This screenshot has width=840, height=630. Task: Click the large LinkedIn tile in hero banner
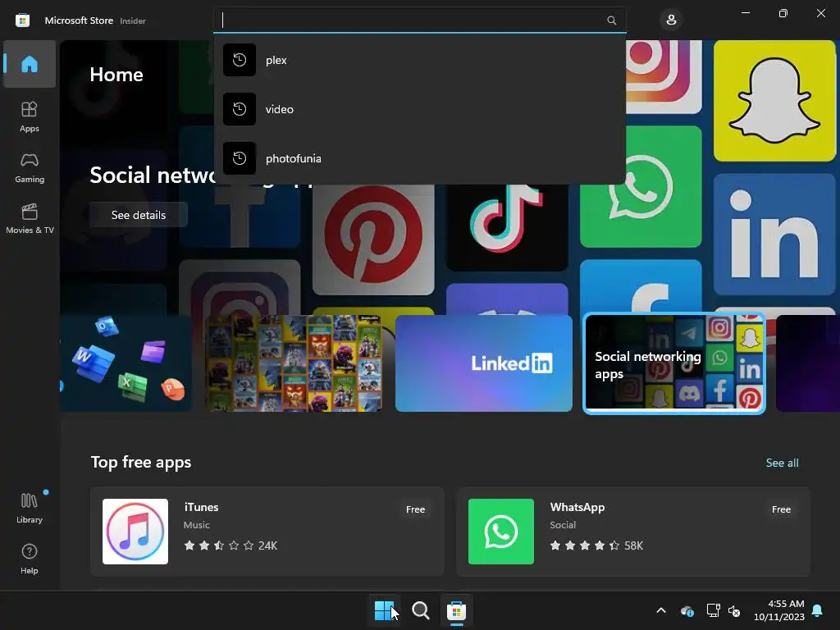click(x=774, y=234)
